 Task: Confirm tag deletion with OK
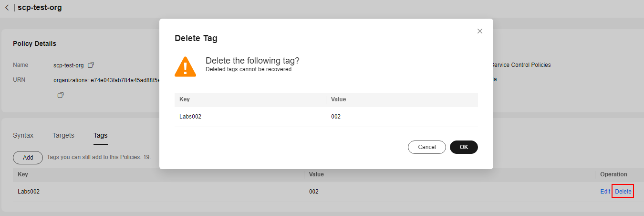coord(464,147)
